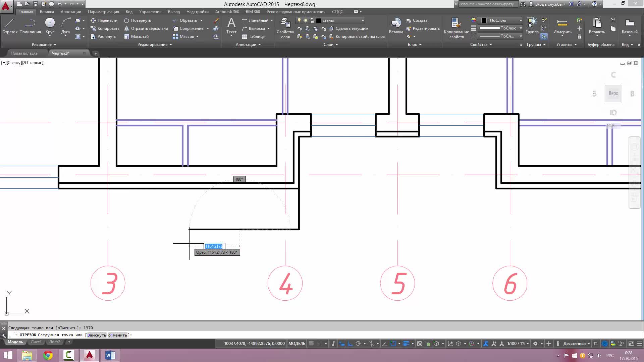Select the Дуга (Arc) tool
The width and height of the screenshot is (644, 362).
click(65, 26)
